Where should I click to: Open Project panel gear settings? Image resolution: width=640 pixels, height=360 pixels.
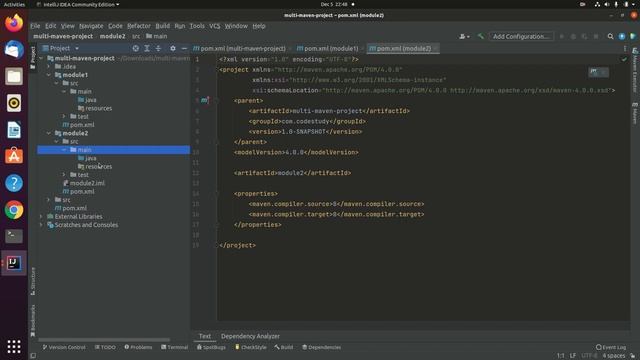pyautogui.click(x=173, y=48)
